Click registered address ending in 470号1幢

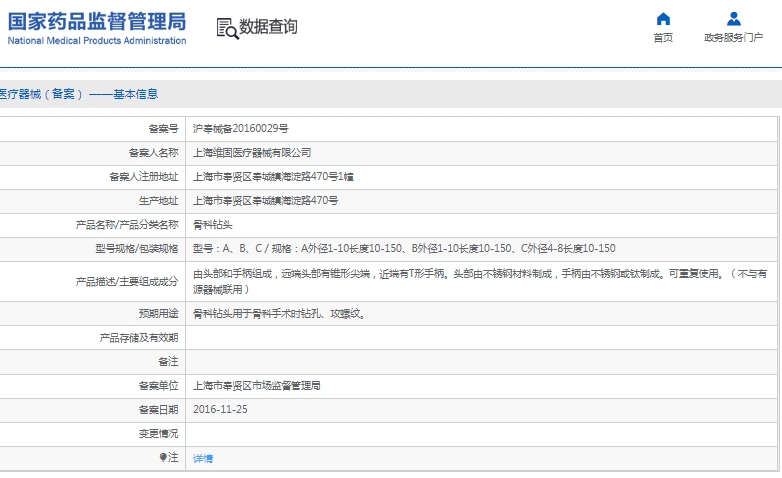tap(273, 177)
